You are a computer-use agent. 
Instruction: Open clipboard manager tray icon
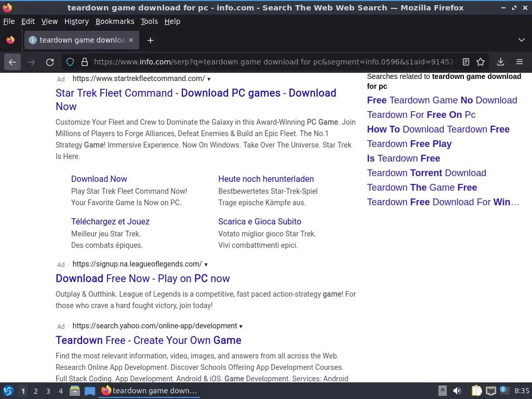[x=476, y=391]
